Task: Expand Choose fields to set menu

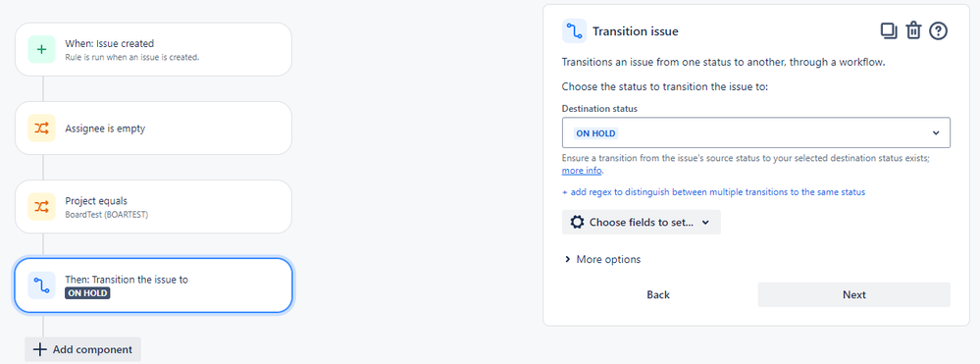Action: pos(642,222)
